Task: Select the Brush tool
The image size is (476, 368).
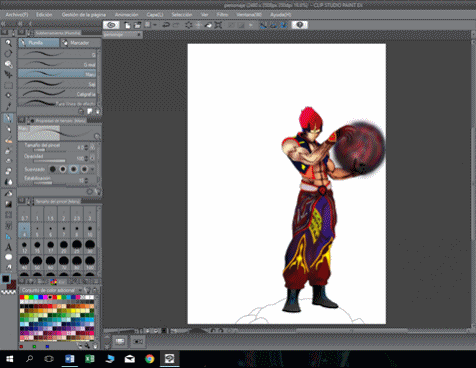Action: point(8,140)
